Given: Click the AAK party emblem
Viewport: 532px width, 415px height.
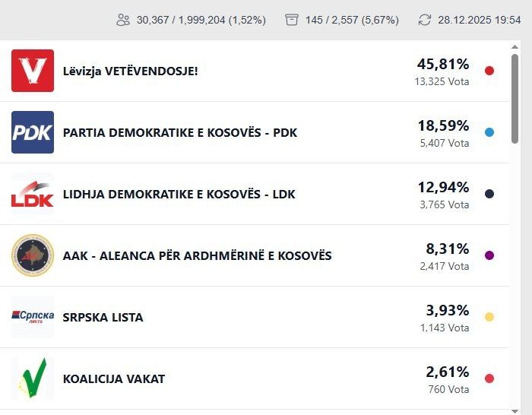Looking at the screenshot, I should (x=33, y=255).
